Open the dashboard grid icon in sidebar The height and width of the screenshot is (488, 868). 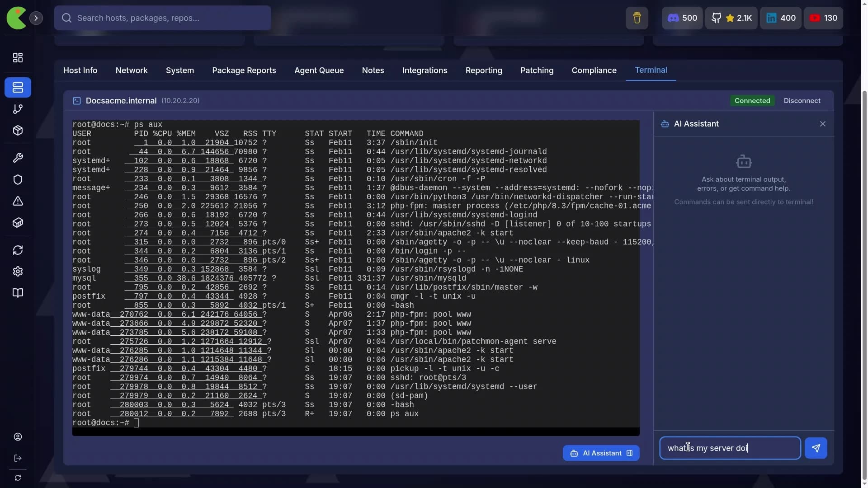coord(18,58)
